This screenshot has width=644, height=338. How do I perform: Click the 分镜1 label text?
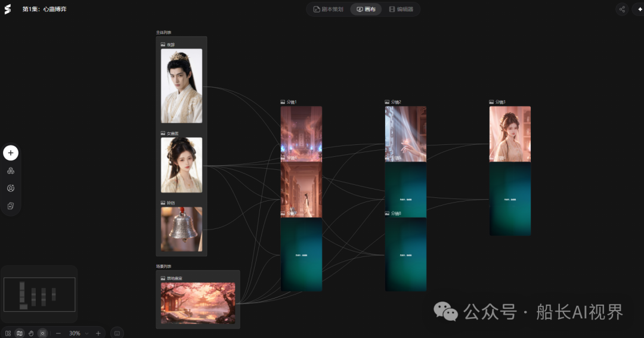click(292, 102)
